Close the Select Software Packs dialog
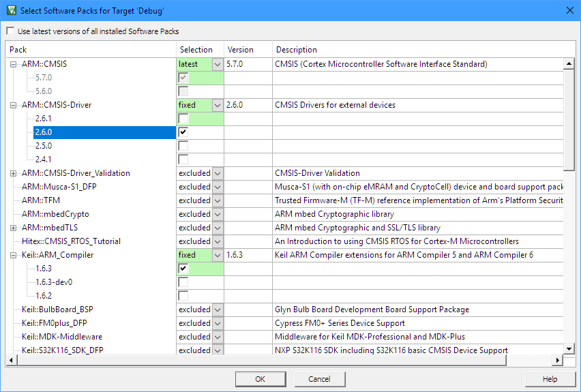 tap(570, 10)
